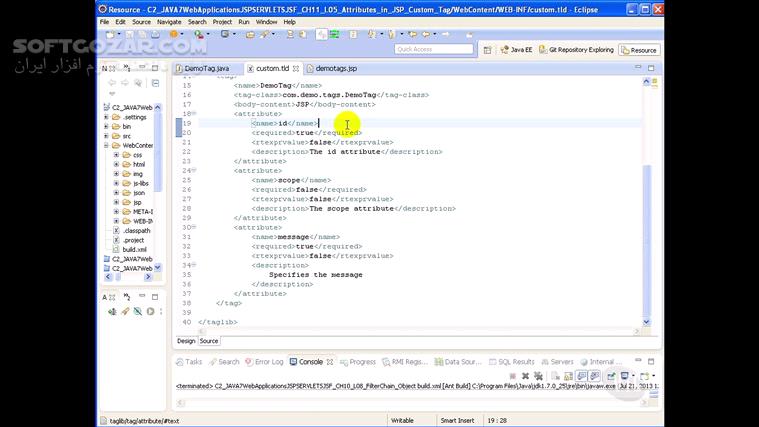Expand the js-libs folder

tap(116, 183)
